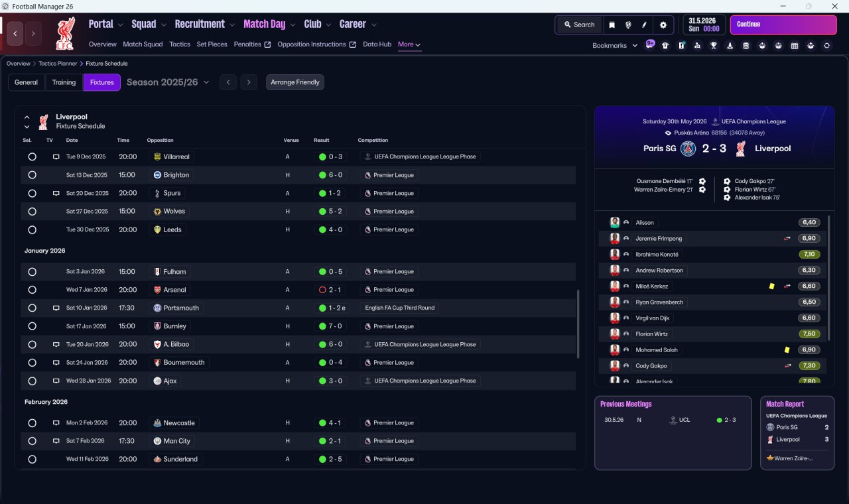
Task: Switch to the Training tab
Action: [x=64, y=82]
